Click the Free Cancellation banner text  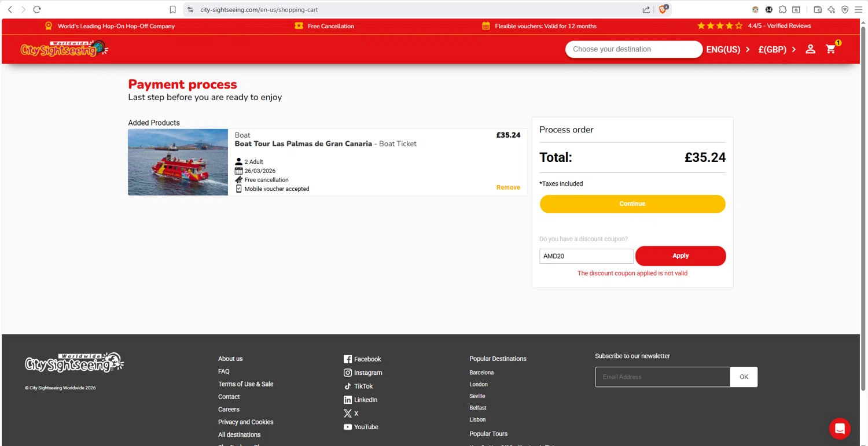click(331, 26)
